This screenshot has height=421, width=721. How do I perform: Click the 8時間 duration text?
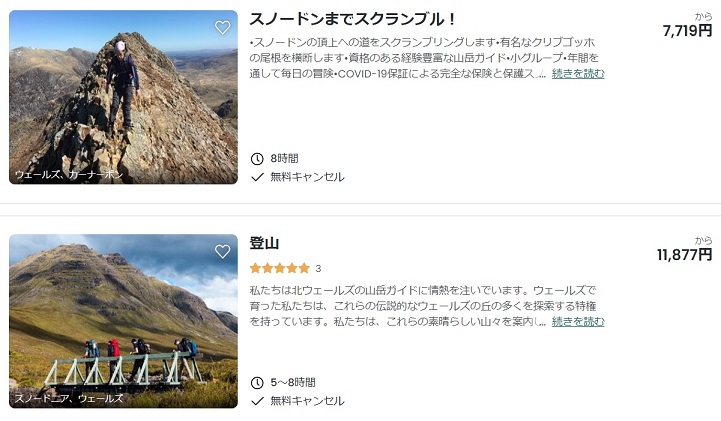[x=284, y=158]
